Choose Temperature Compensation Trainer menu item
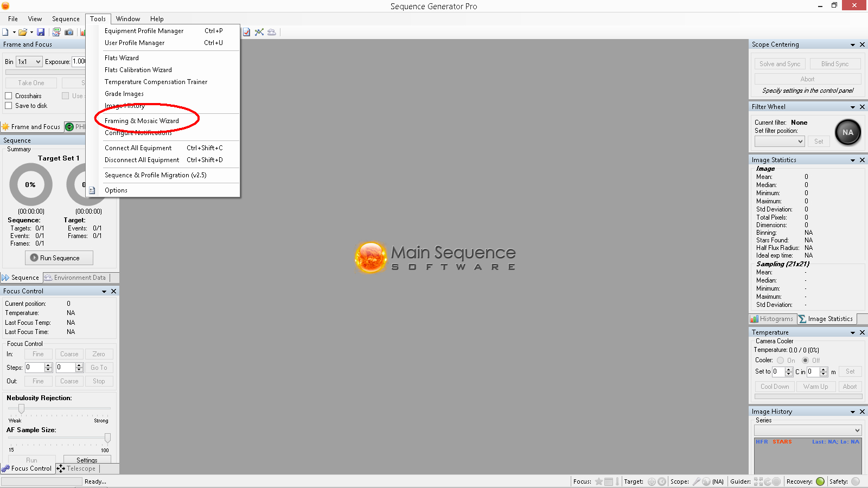Screen dimensions: 868x488 [156, 82]
